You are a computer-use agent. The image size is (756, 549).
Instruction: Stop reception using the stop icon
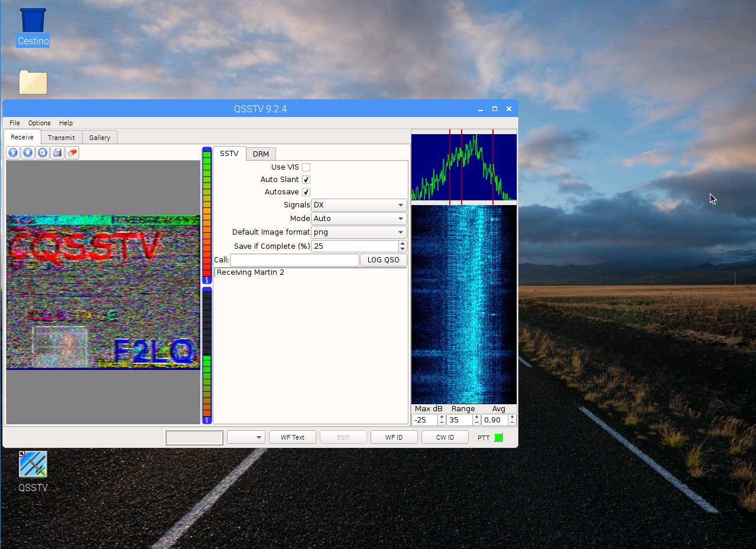(28, 152)
